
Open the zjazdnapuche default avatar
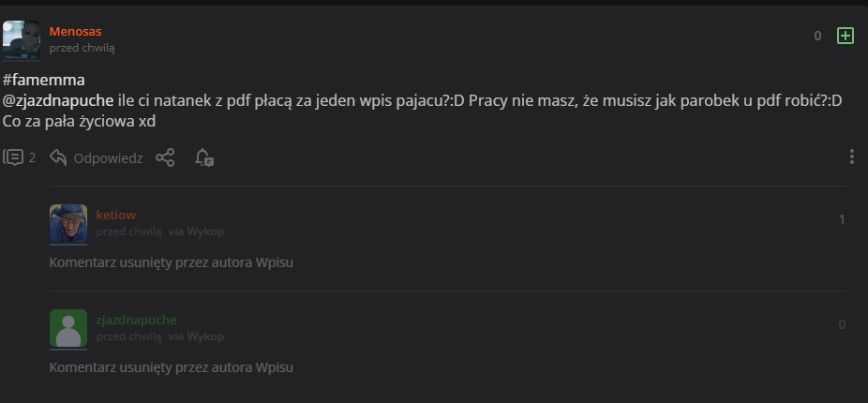pos(68,328)
